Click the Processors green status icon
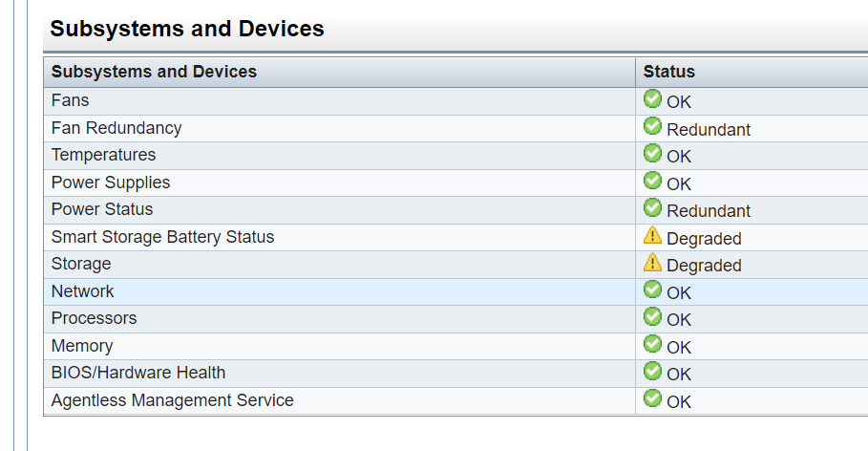The height and width of the screenshot is (451, 868). 653,316
